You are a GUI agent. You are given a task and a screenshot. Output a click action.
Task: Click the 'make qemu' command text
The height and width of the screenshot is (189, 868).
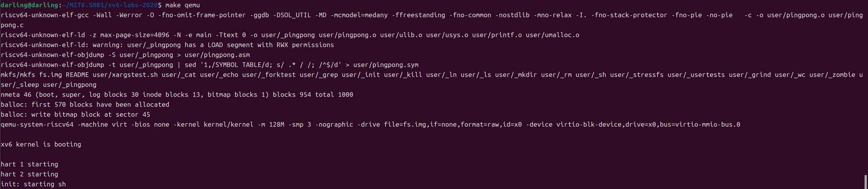182,5
